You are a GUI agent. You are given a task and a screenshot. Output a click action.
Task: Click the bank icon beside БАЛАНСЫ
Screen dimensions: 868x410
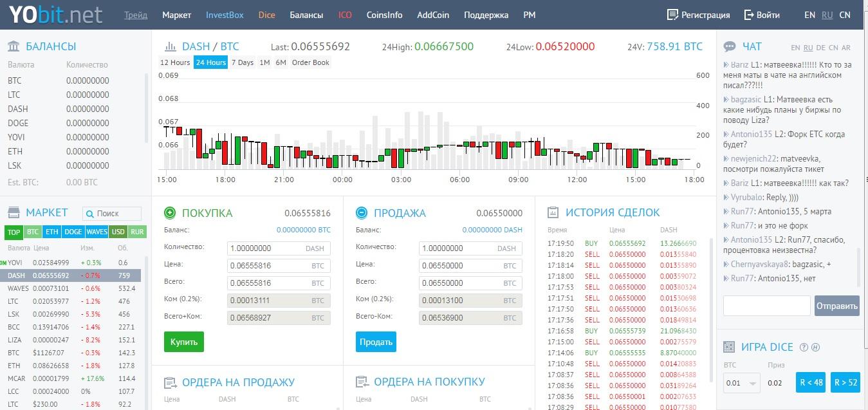coord(14,46)
